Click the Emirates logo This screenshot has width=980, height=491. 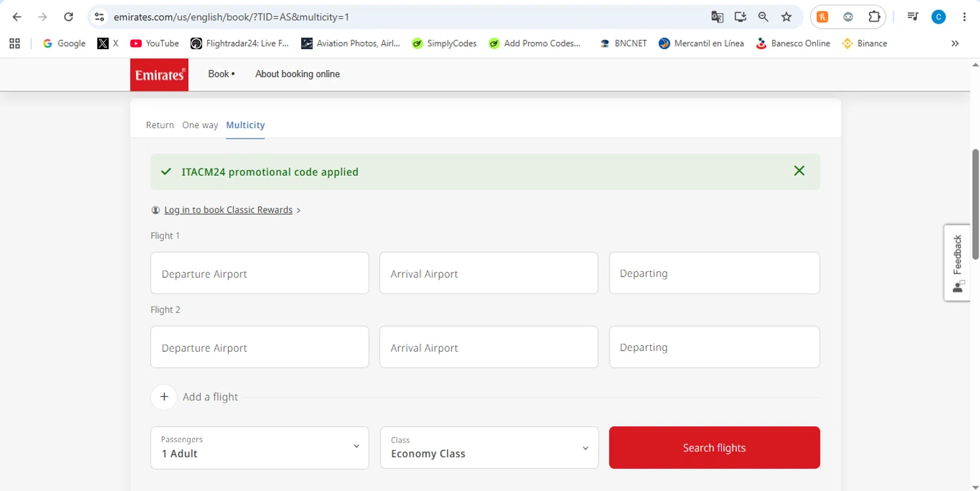coord(159,75)
